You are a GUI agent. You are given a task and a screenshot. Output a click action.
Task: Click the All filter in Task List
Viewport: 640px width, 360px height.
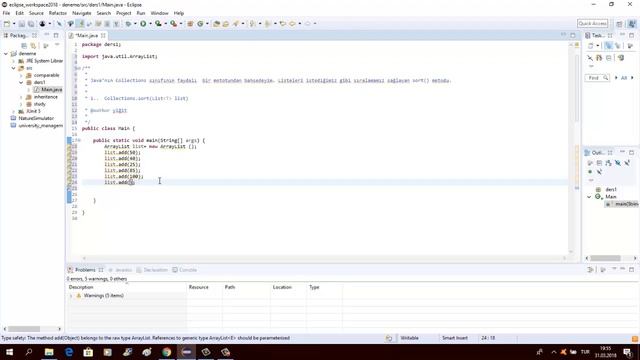624,78
